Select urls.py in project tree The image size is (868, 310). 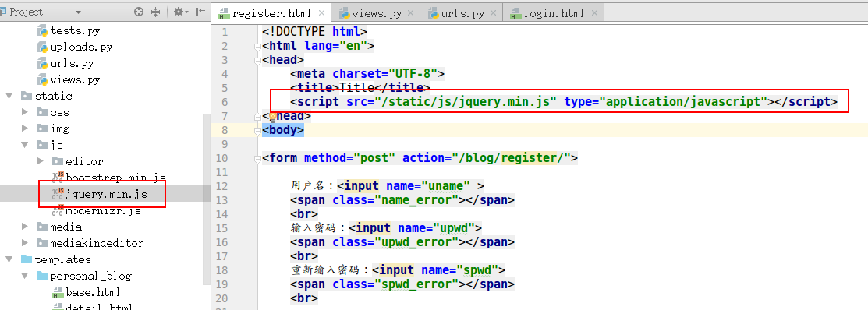pyautogui.click(x=72, y=64)
